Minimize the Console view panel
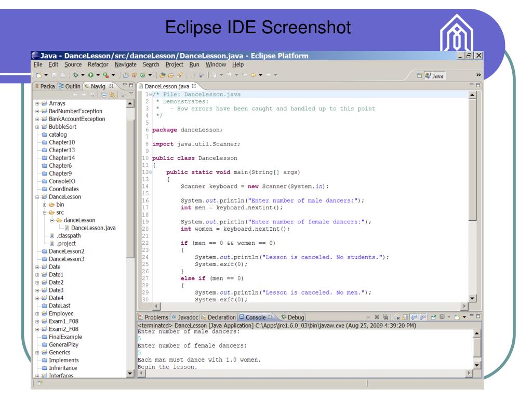Viewport: 532px width, 399px height. (472, 315)
